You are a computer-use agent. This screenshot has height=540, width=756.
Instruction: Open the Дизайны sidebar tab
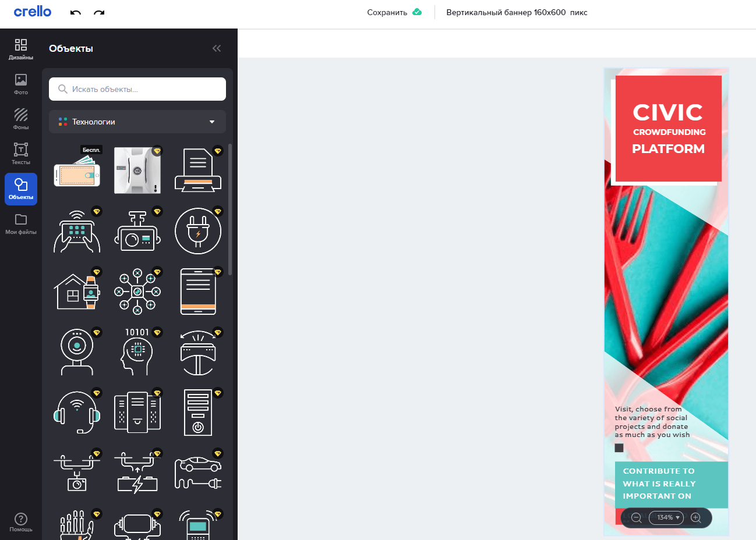(x=21, y=49)
